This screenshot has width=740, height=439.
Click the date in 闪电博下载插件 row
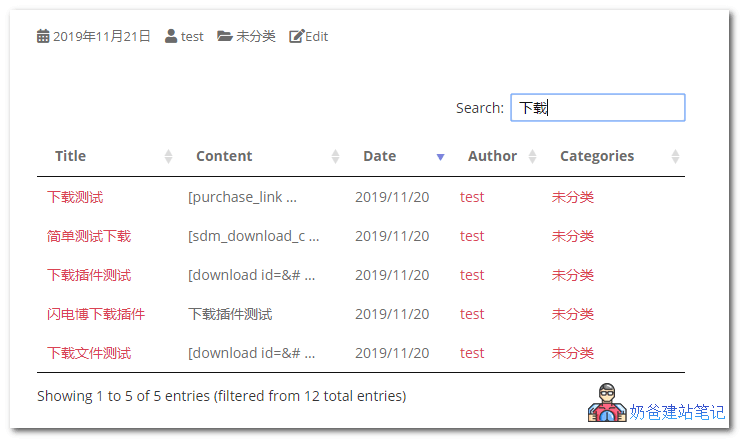point(392,314)
